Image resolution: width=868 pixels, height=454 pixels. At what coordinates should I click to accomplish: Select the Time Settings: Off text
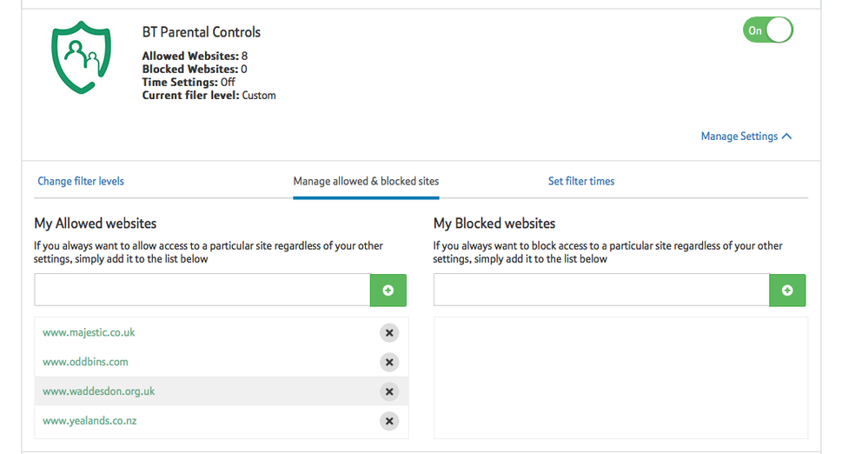point(189,82)
